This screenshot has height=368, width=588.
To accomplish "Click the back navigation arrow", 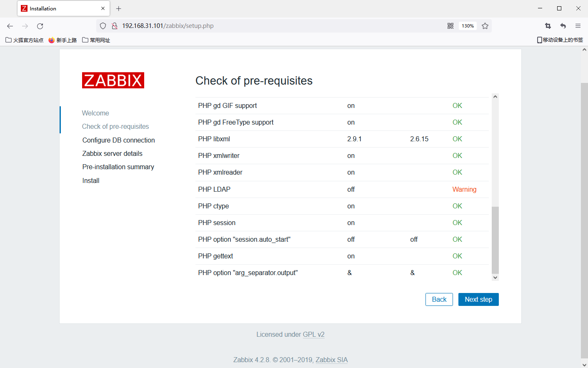I will pos(10,26).
